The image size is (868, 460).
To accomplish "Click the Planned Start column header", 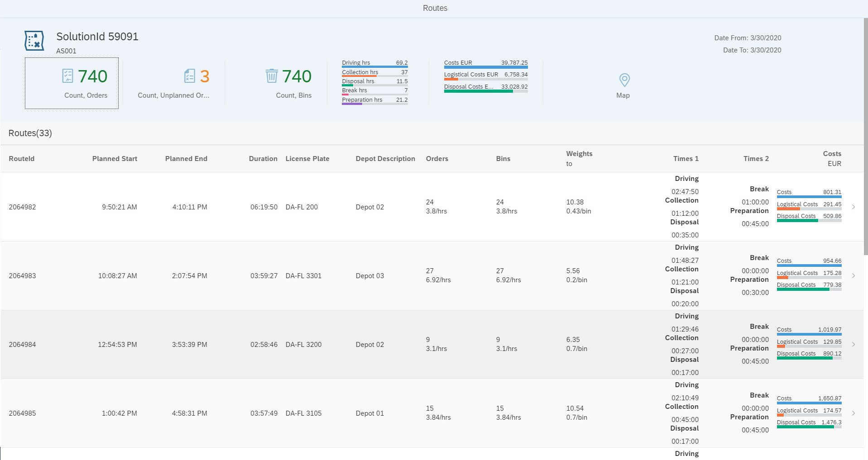I will (115, 159).
